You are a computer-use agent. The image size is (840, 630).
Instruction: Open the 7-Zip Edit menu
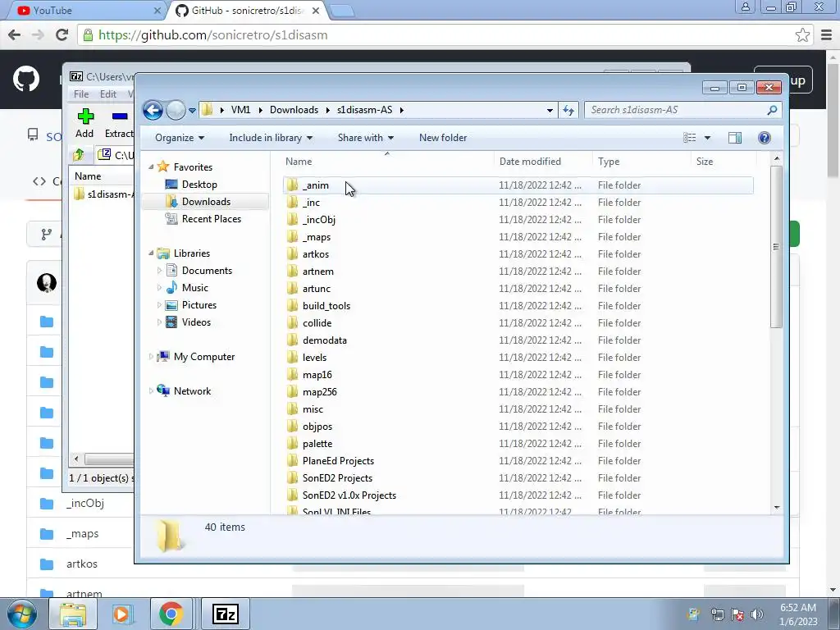click(107, 94)
